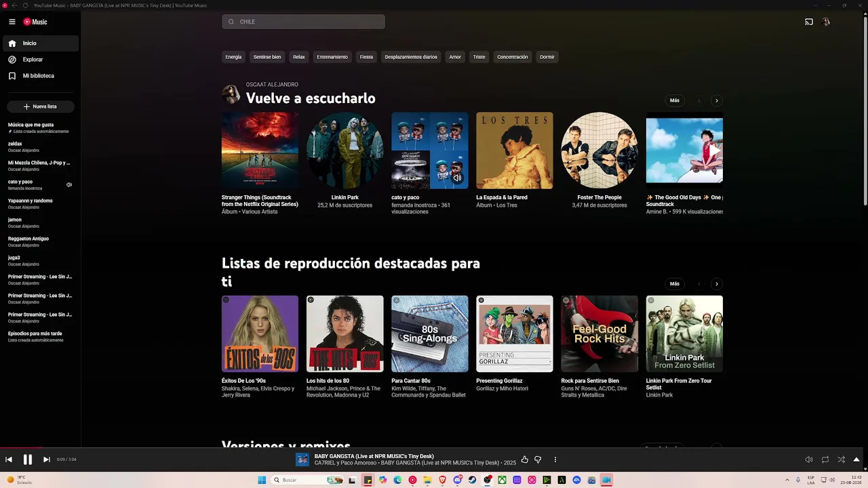Viewport: 868px width, 488px height.
Task: Toggle shuffle in player bar
Action: (x=842, y=460)
